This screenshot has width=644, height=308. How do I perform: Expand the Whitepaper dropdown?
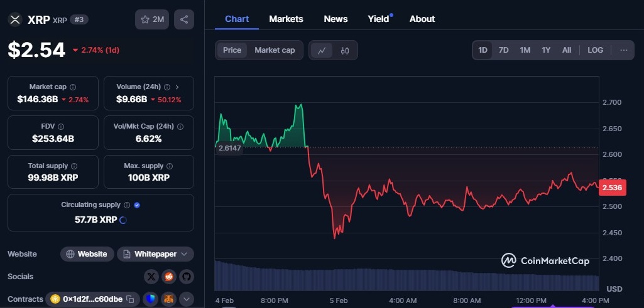click(x=156, y=254)
